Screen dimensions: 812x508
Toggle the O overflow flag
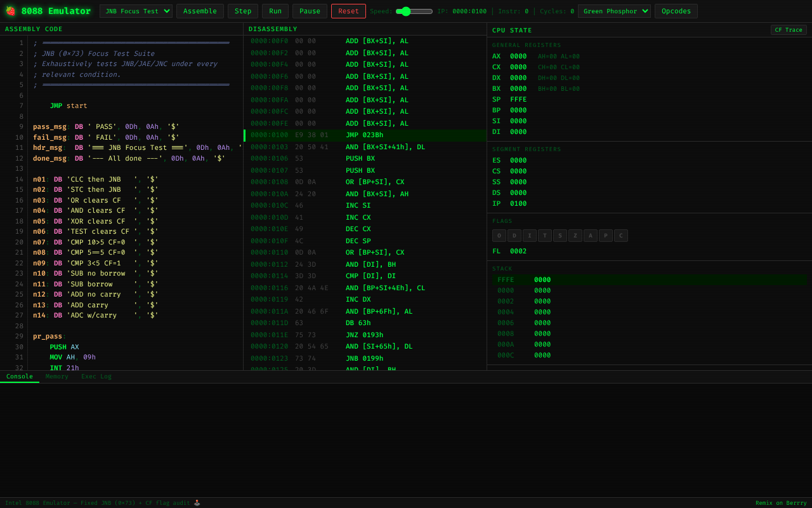tap(499, 236)
